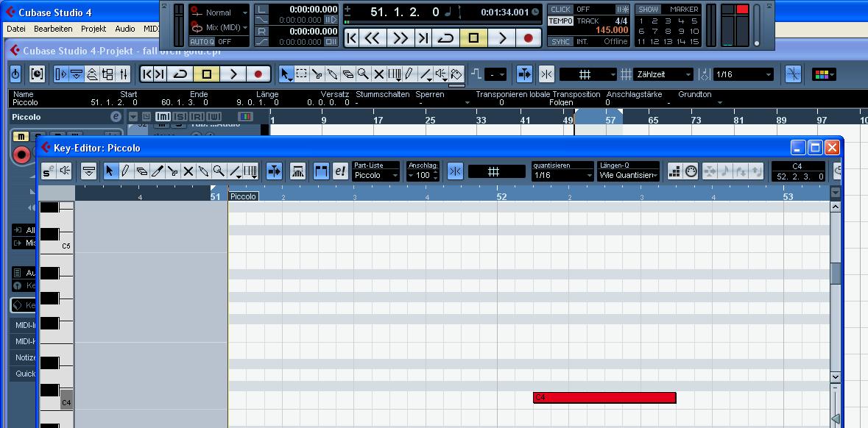Viewport: 868px width, 428px height.
Task: Open the quantisieren 1/16 dropdown in Key-Editor
Action: coord(562,175)
